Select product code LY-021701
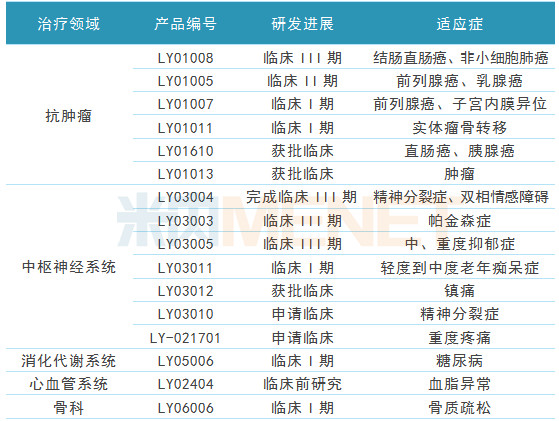Viewport: 559px width, 421px height. pos(185,338)
